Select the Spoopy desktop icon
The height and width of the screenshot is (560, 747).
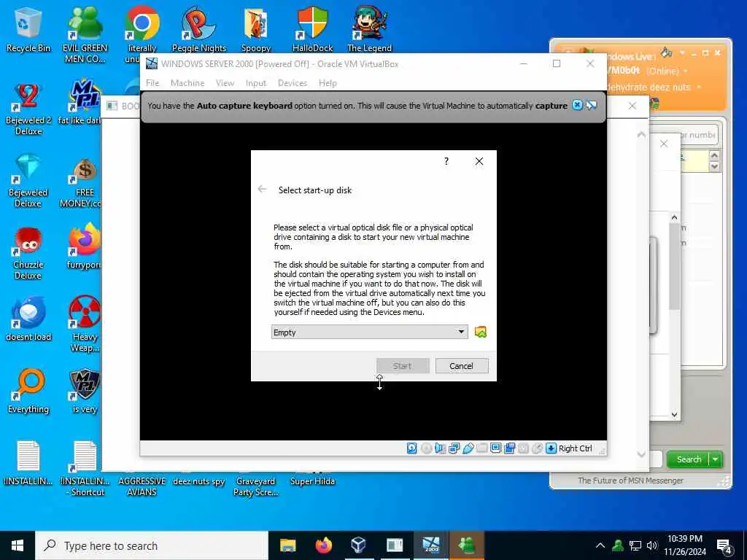(256, 28)
